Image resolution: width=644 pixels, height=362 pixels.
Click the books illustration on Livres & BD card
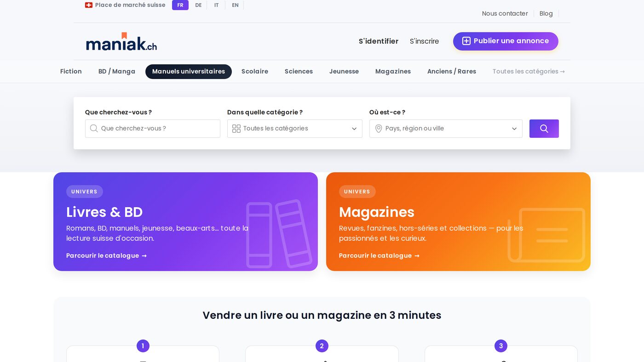279,233
